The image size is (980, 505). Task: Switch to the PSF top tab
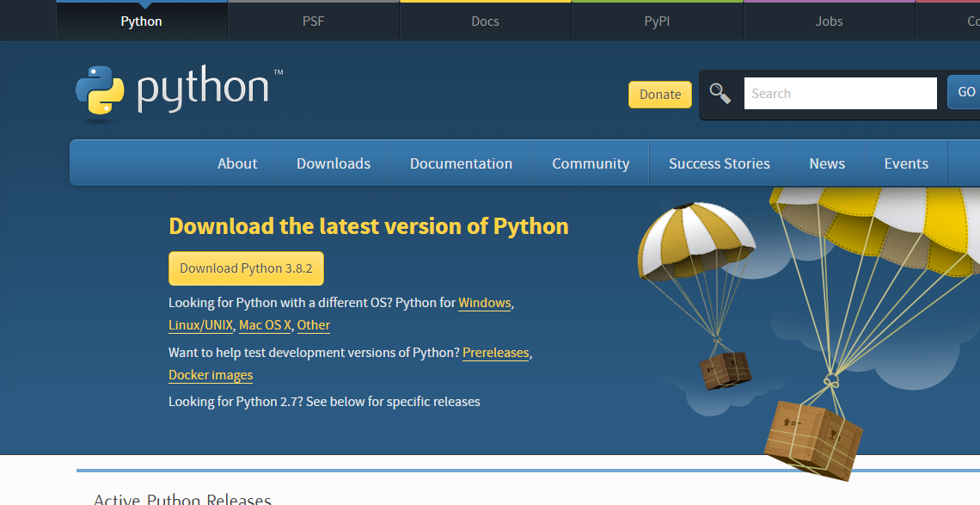[x=314, y=21]
